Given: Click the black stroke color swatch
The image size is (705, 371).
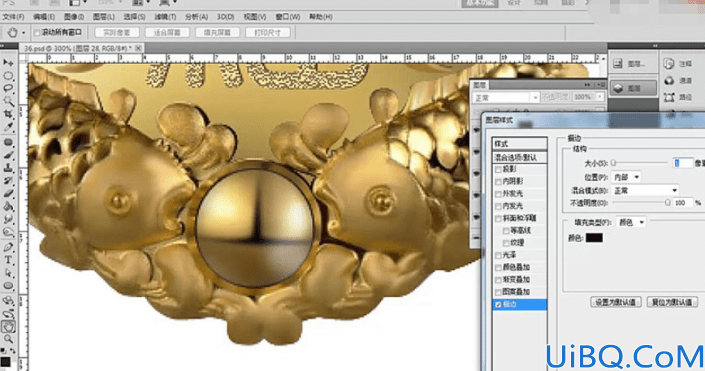Looking at the screenshot, I should [594, 237].
